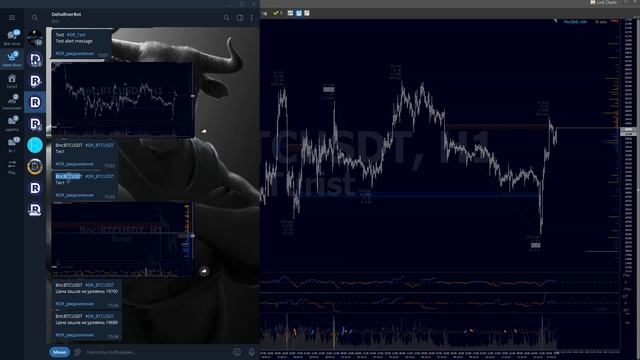Screen dimensions: 640x360
Task: Click gray label marker at chart low
Action: [x=536, y=245]
